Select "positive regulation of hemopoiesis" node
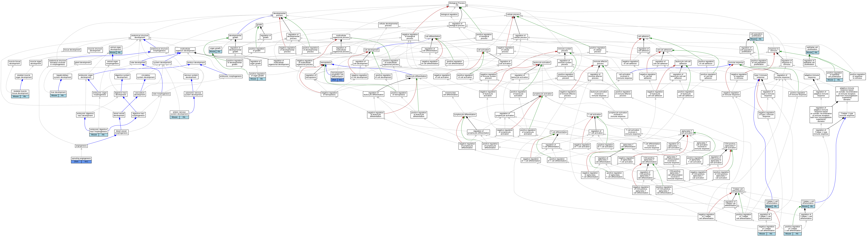Viewport: 868px width, 237px height. (x=399, y=94)
